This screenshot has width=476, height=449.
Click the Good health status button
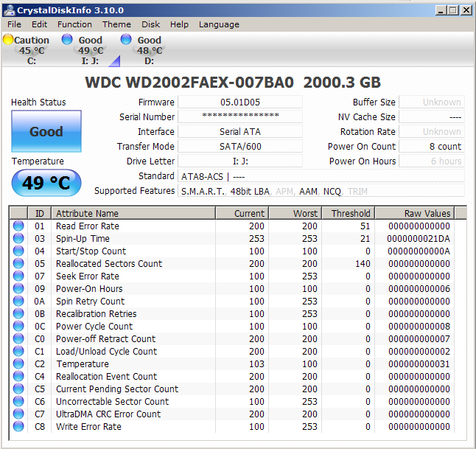(46, 131)
